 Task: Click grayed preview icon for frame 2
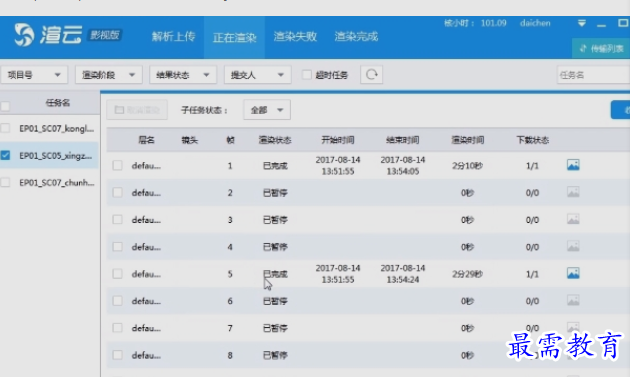click(x=573, y=192)
